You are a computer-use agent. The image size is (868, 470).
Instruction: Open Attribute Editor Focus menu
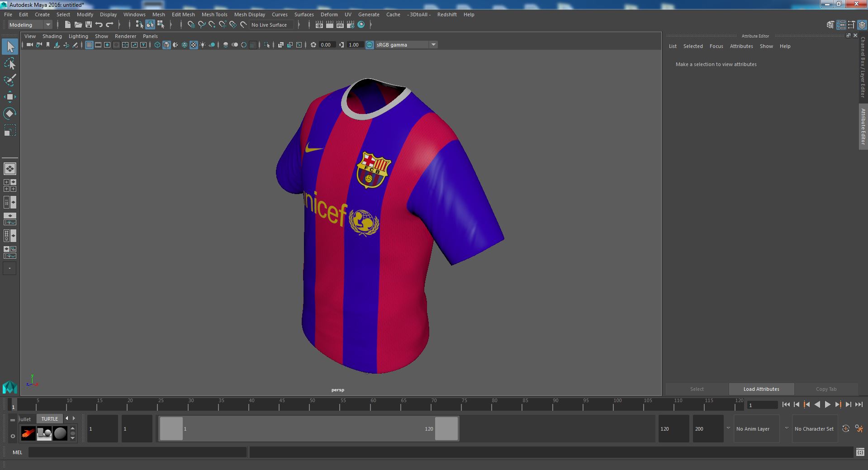pos(716,46)
